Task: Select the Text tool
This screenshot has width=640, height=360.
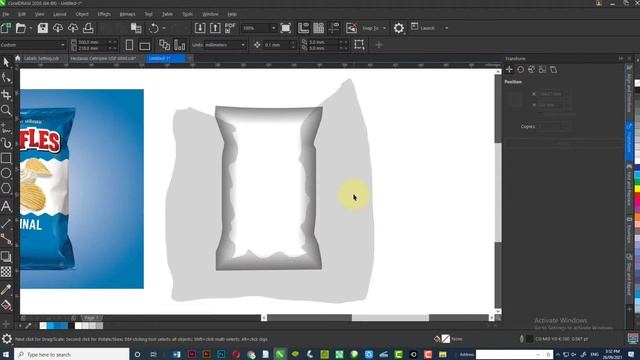Action: (6, 206)
